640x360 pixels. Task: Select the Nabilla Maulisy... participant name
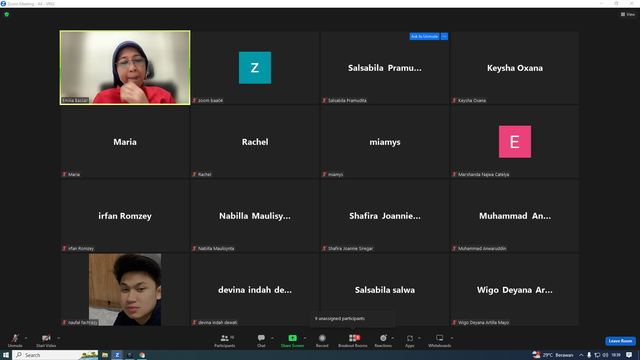point(255,216)
